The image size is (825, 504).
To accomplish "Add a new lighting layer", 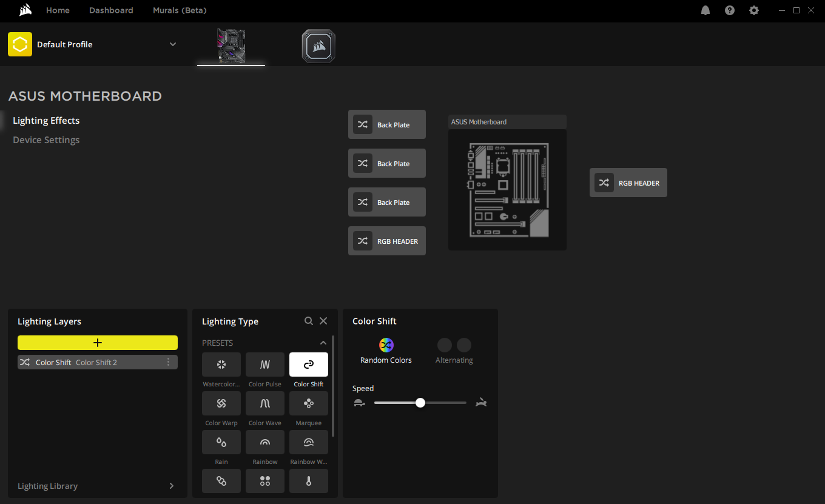I will tap(98, 343).
